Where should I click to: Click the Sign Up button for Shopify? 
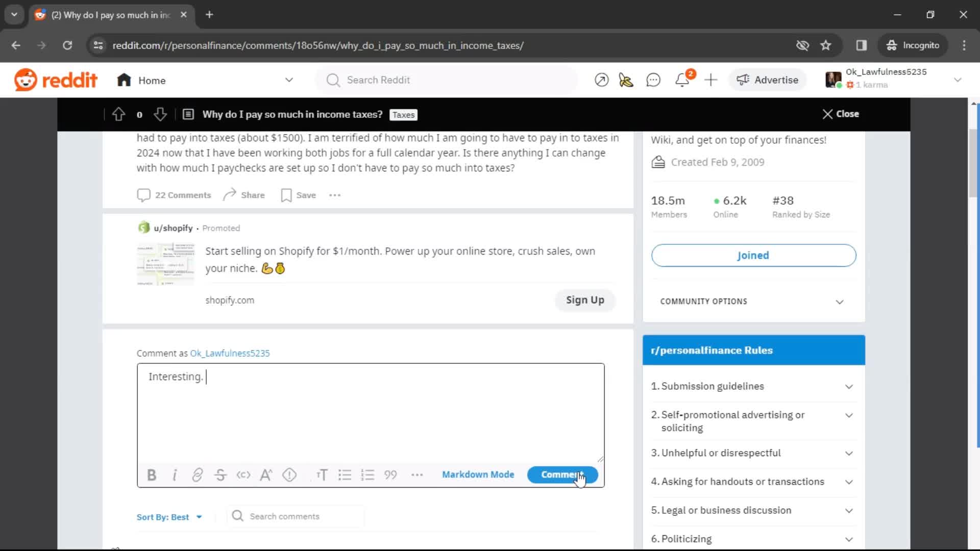585,299
